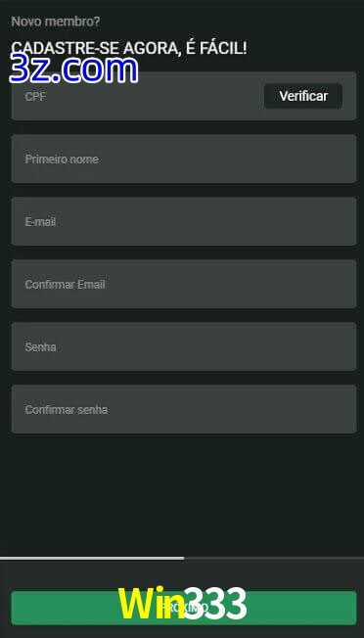Click the 'Novo membro?' label
This screenshot has width=364, height=638.
[x=56, y=22]
